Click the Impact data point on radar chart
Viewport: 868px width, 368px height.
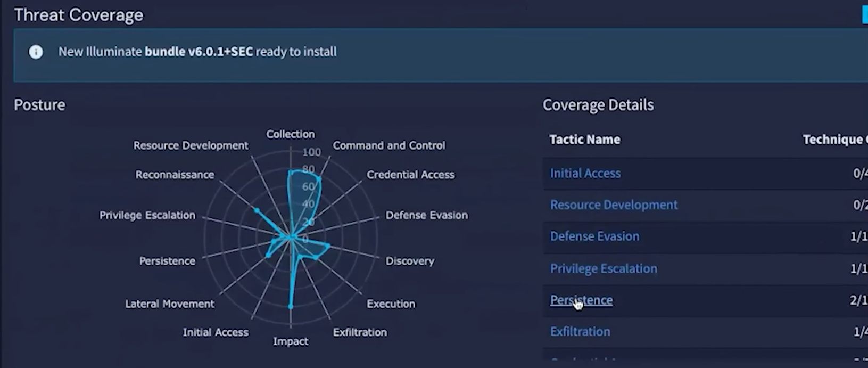[x=291, y=307]
